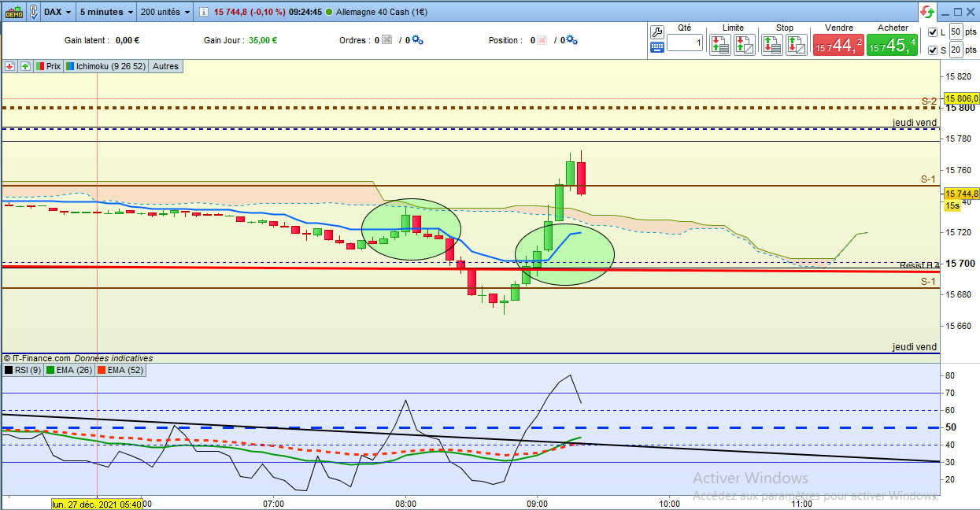Image resolution: width=980 pixels, height=510 pixels.
Task: Click the red down-arrow panel toggle
Action: coord(10,67)
